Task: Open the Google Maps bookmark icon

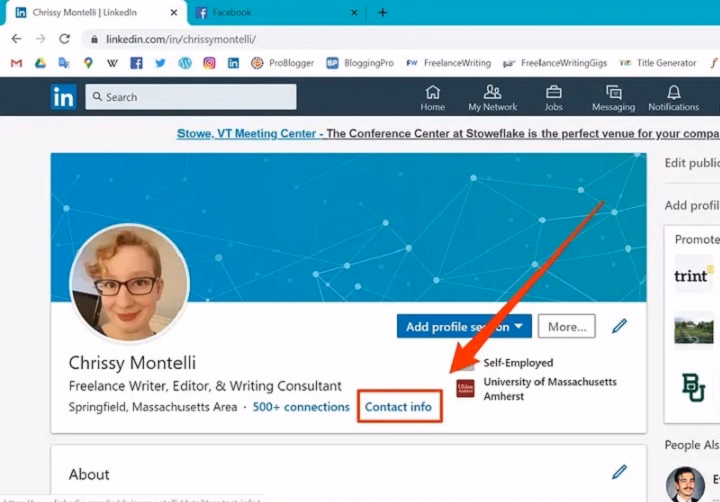Action: [88, 63]
